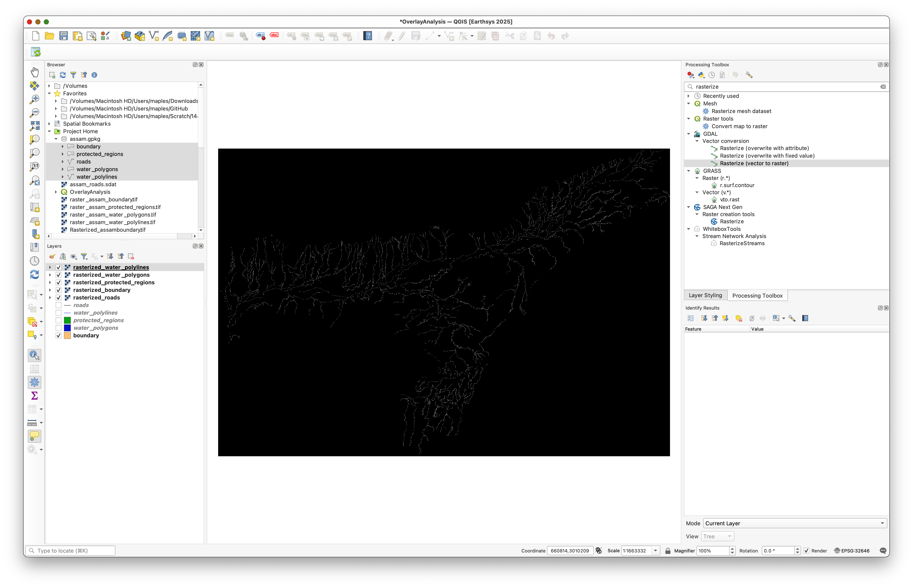Save the project with the floppy icon
The image size is (913, 588).
point(63,36)
